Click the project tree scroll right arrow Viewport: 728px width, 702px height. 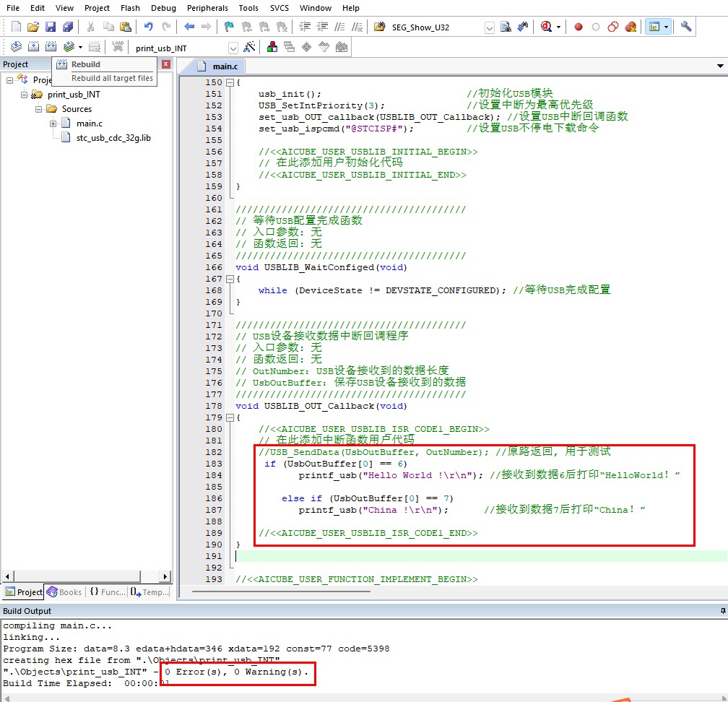click(165, 576)
